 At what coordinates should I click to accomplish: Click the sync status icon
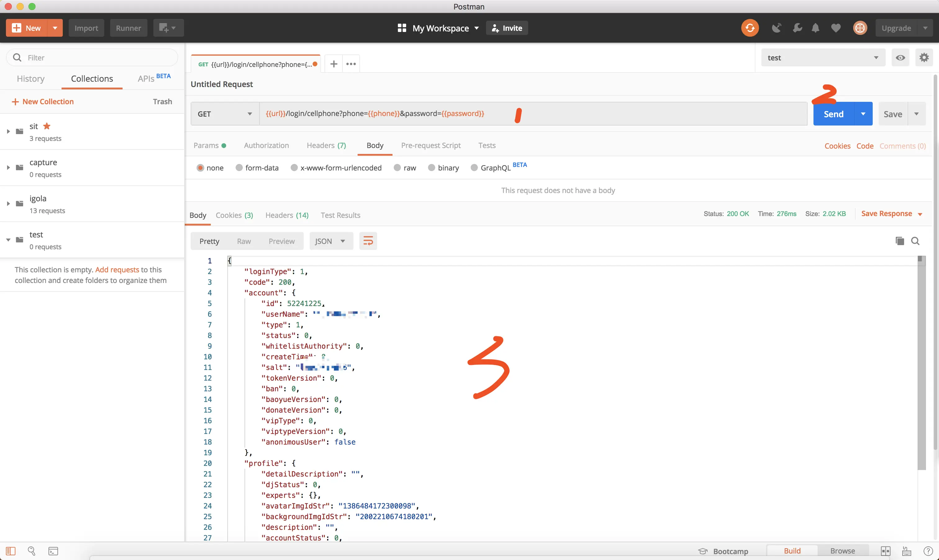[750, 28]
